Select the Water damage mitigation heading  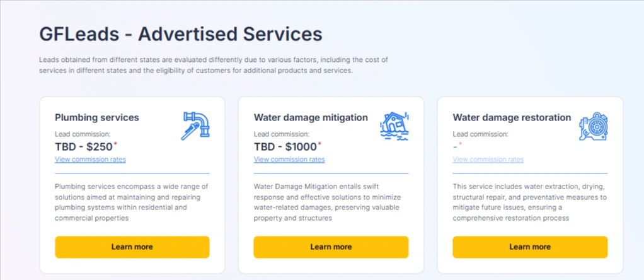pos(311,117)
